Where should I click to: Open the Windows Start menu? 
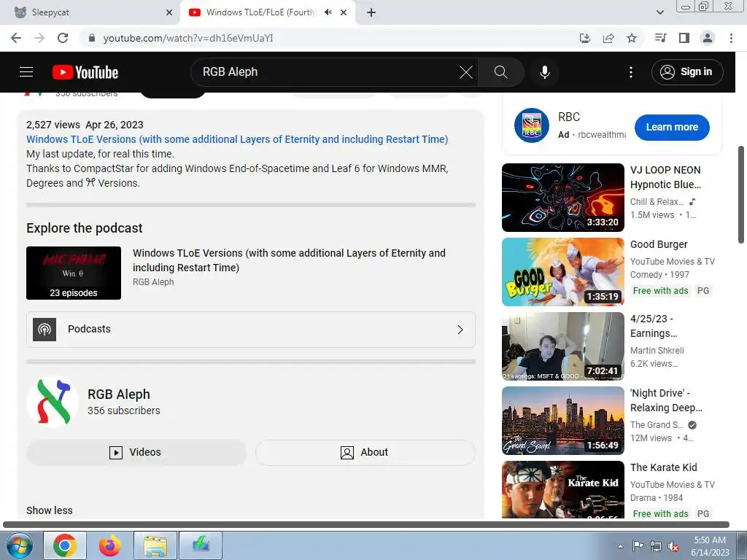pyautogui.click(x=20, y=545)
